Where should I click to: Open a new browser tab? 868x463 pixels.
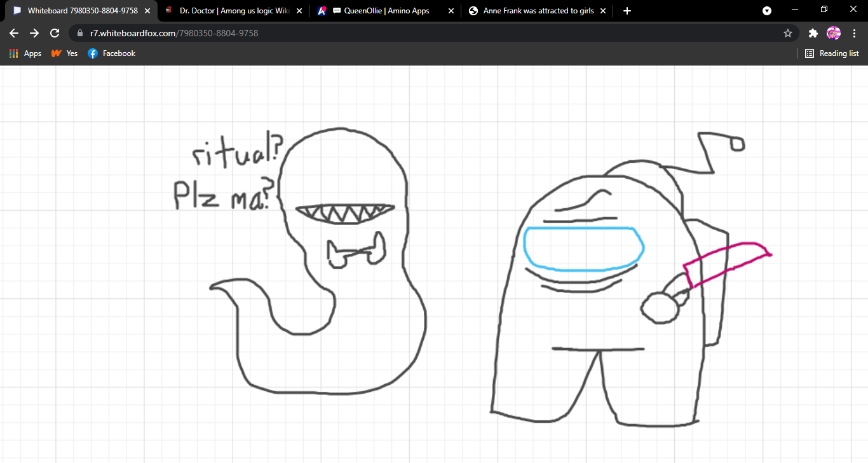pos(627,11)
